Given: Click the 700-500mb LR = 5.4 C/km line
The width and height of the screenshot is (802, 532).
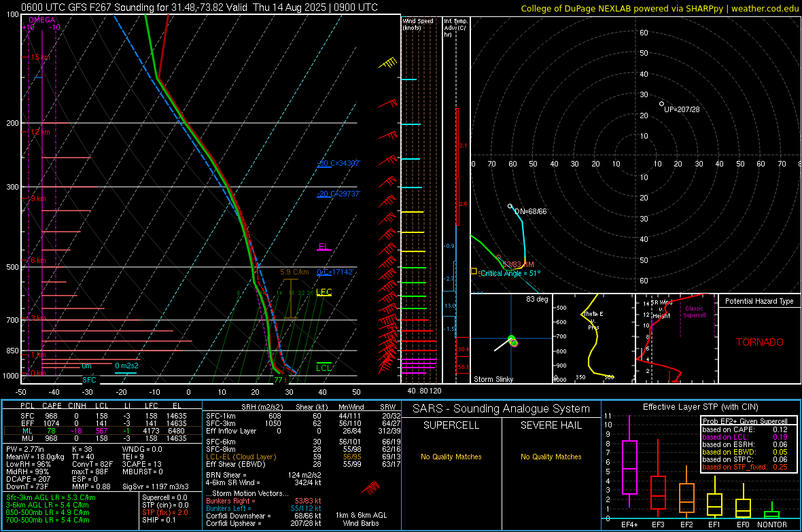Looking at the screenshot, I should point(48,520).
